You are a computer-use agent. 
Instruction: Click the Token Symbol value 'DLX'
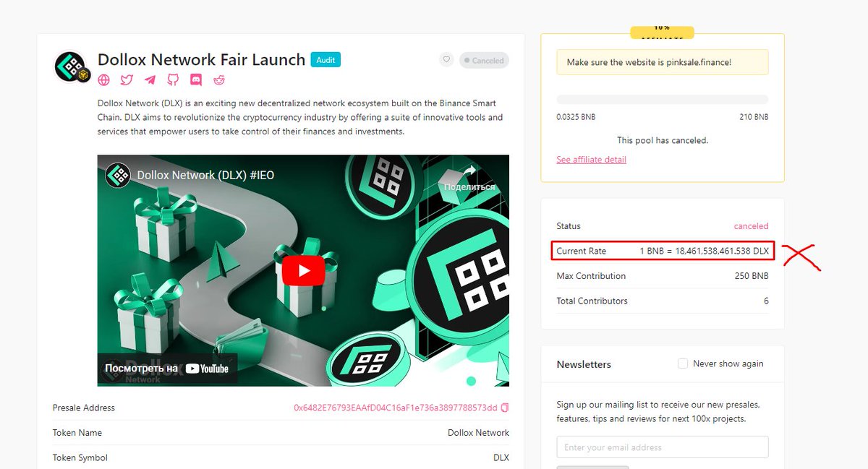click(x=501, y=457)
